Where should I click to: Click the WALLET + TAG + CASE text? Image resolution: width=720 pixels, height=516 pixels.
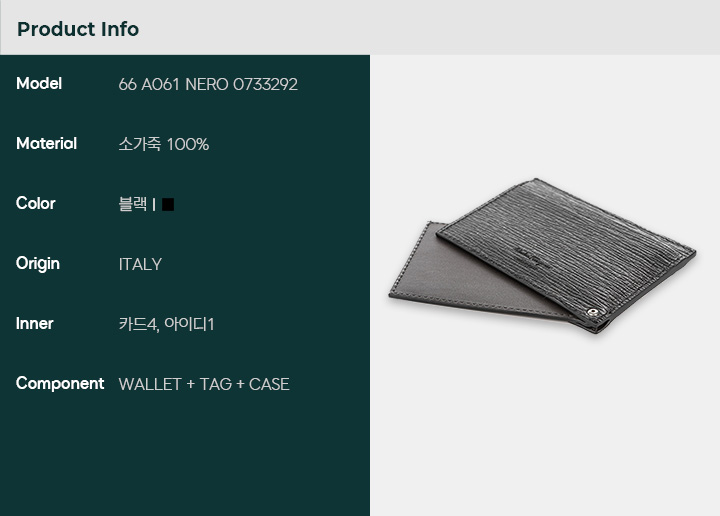[204, 384]
